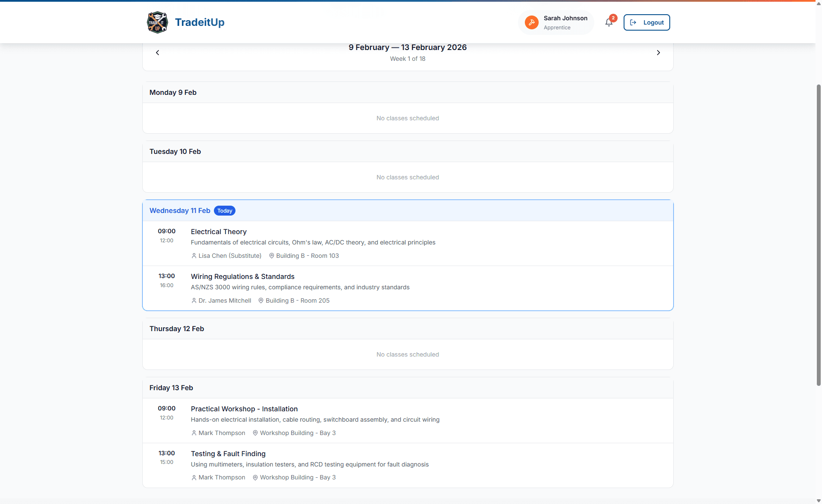The image size is (822, 504).
Task: Click the location pin for Building B - Room 205
Action: tap(260, 301)
